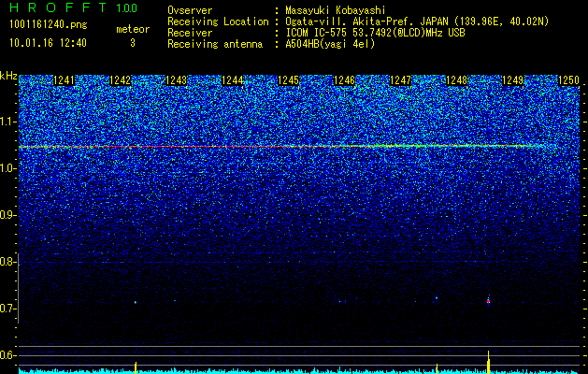
Task: Click the 0.7 kHz frequency label
Action: (x=7, y=309)
